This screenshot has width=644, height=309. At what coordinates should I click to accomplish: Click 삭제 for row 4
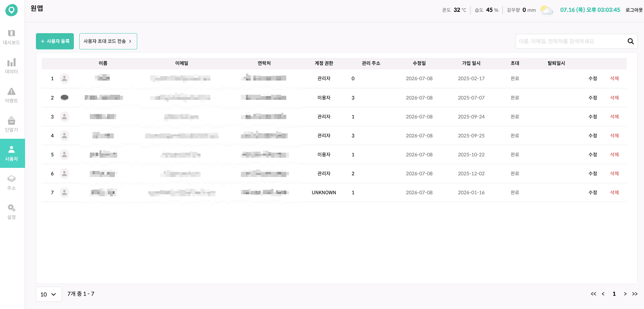614,136
